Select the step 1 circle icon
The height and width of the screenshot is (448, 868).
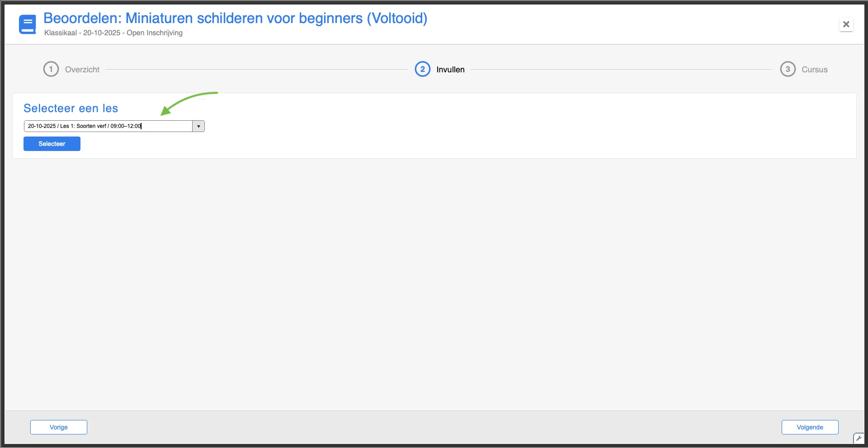tap(51, 69)
